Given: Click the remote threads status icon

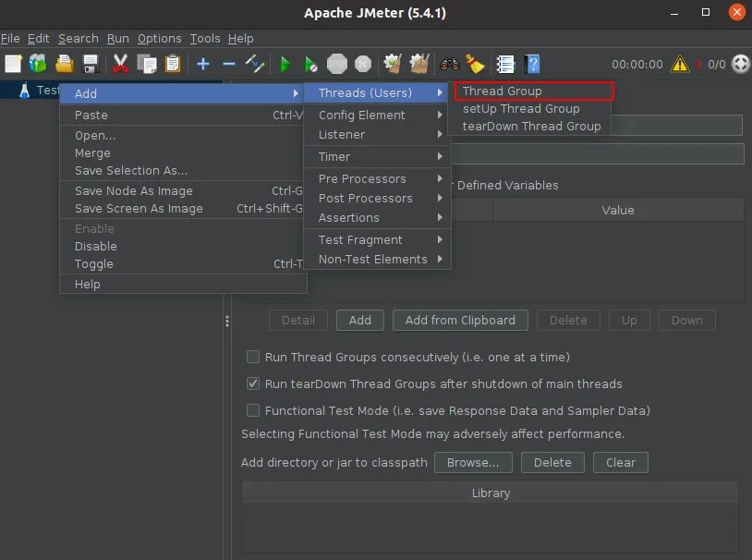Looking at the screenshot, I should (741, 64).
